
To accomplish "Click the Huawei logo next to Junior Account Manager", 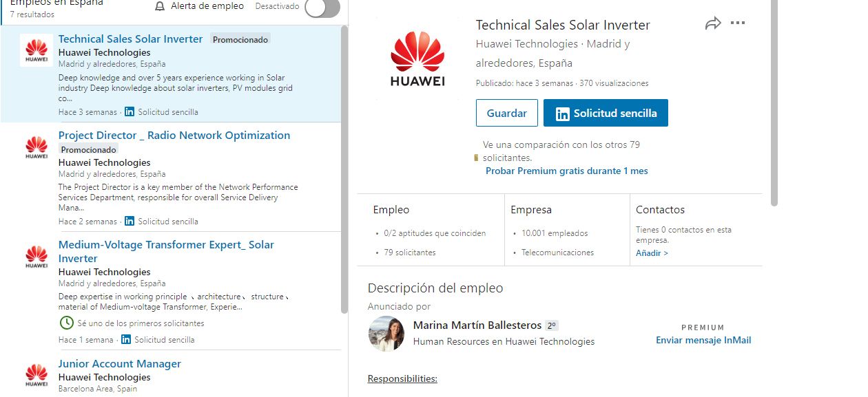I will [x=36, y=374].
